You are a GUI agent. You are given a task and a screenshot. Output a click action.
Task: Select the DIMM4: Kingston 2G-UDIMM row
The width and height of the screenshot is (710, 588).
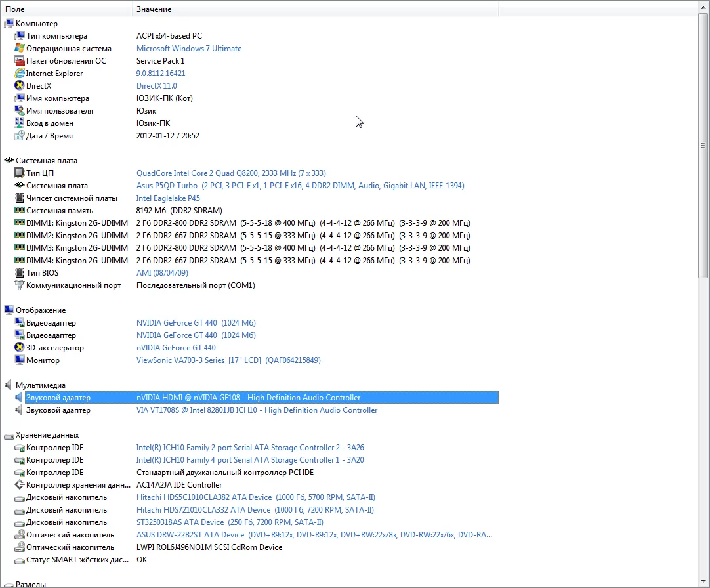(77, 261)
